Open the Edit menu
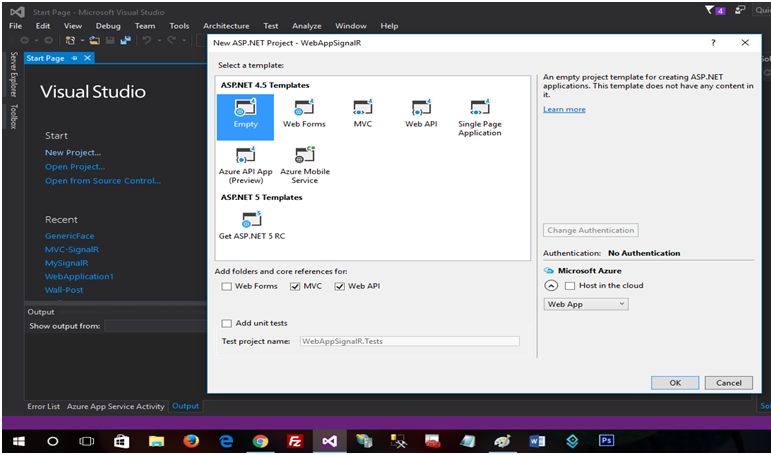 [43, 26]
